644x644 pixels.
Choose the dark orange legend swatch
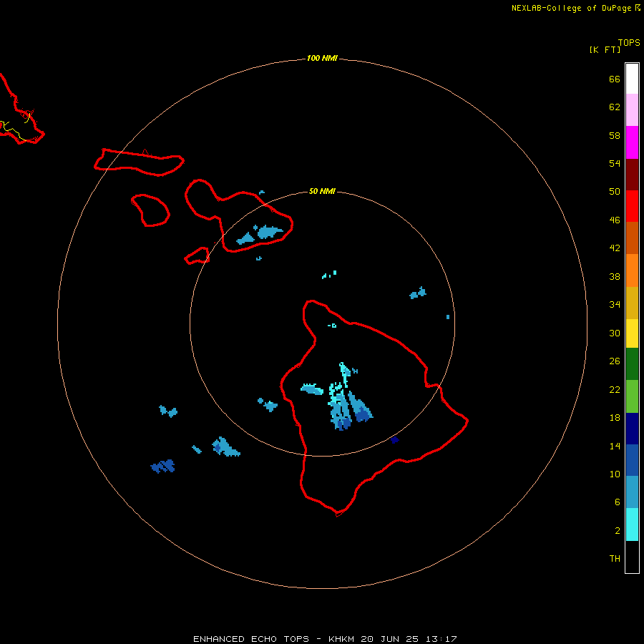632,238
